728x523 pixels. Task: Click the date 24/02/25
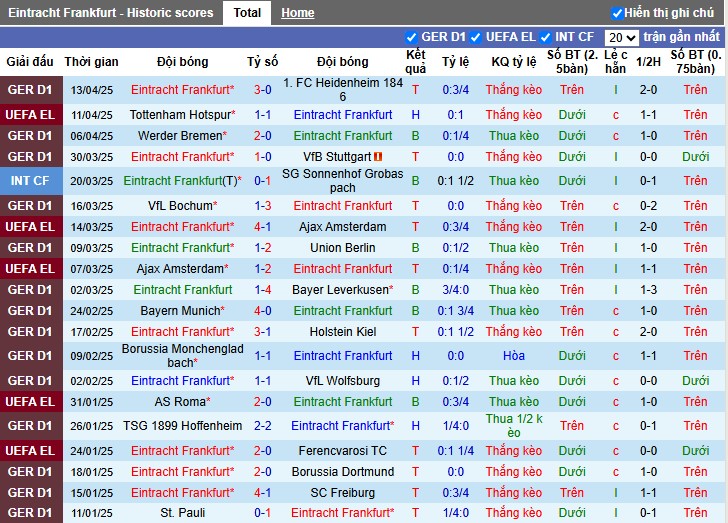coord(91,311)
